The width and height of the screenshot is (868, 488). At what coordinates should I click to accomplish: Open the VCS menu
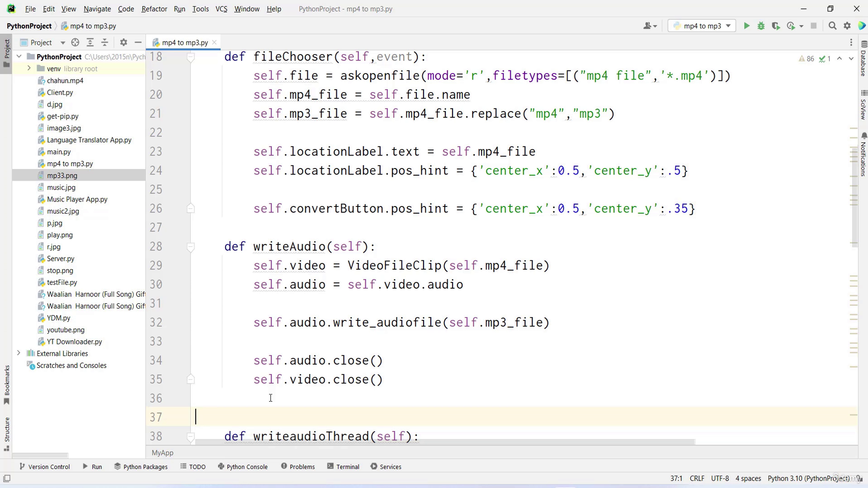click(x=222, y=9)
